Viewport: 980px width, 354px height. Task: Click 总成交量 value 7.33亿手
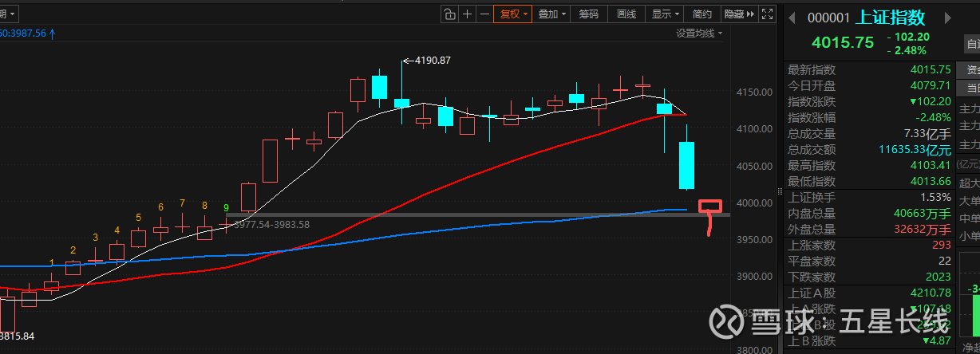pos(927,133)
